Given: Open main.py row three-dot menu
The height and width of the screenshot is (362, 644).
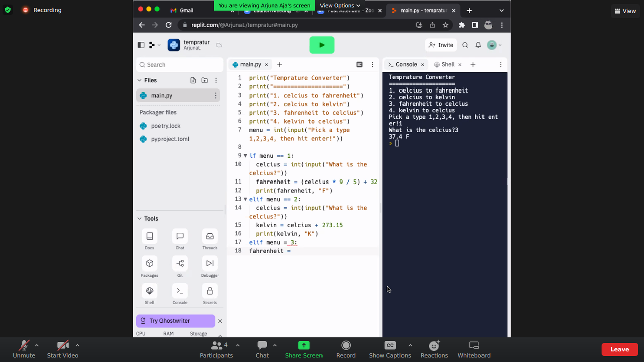Looking at the screenshot, I should click(x=216, y=96).
